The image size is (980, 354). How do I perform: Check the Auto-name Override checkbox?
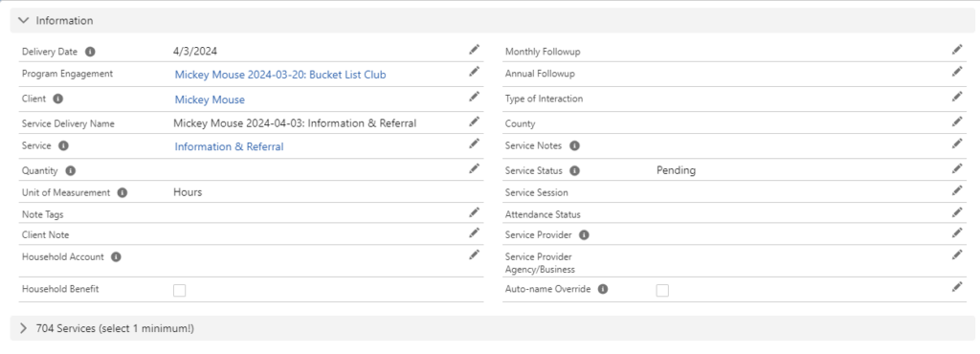tap(662, 290)
